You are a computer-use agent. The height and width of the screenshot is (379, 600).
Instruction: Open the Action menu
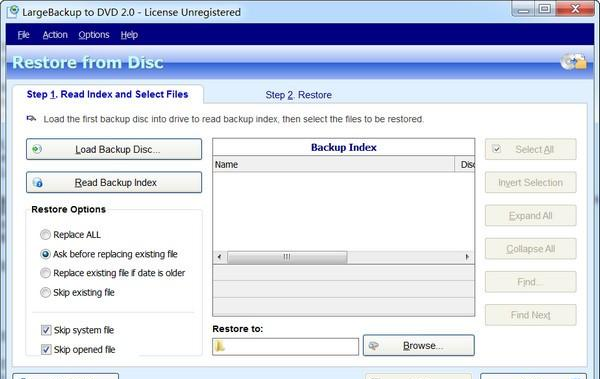coord(55,35)
